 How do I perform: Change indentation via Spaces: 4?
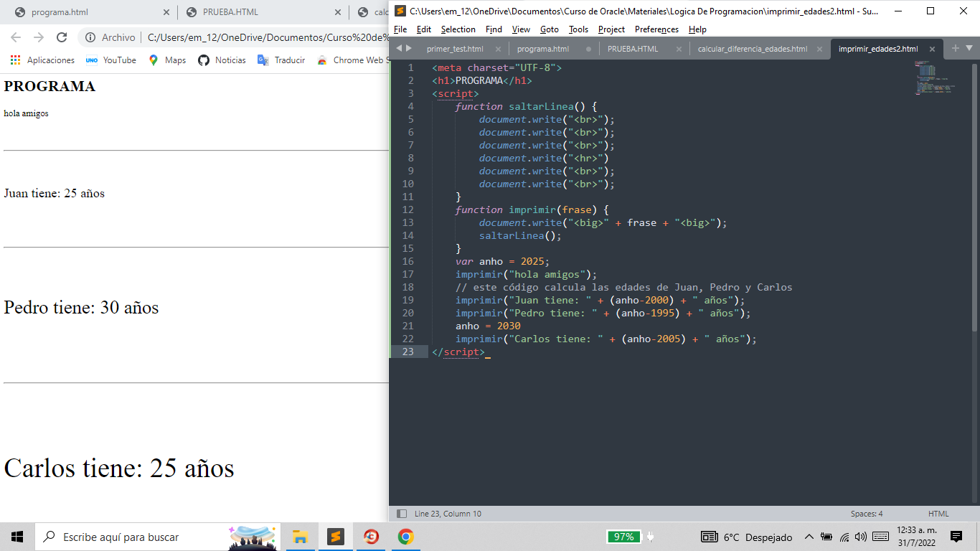click(867, 514)
